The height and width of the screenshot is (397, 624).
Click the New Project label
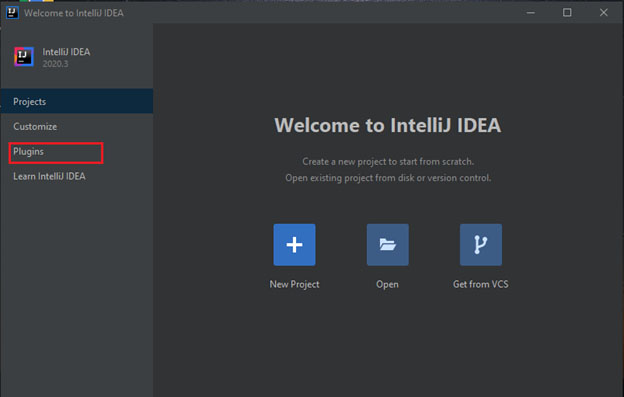[x=294, y=284]
